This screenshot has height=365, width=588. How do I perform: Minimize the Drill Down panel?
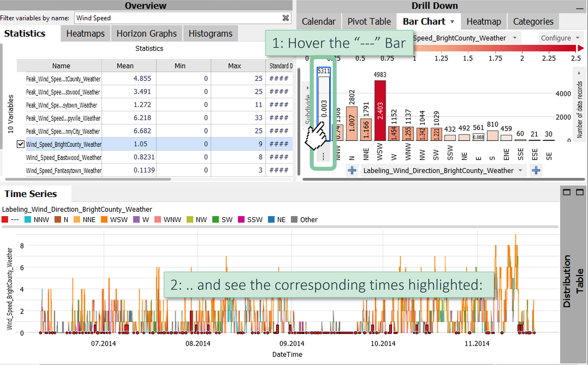579,9
